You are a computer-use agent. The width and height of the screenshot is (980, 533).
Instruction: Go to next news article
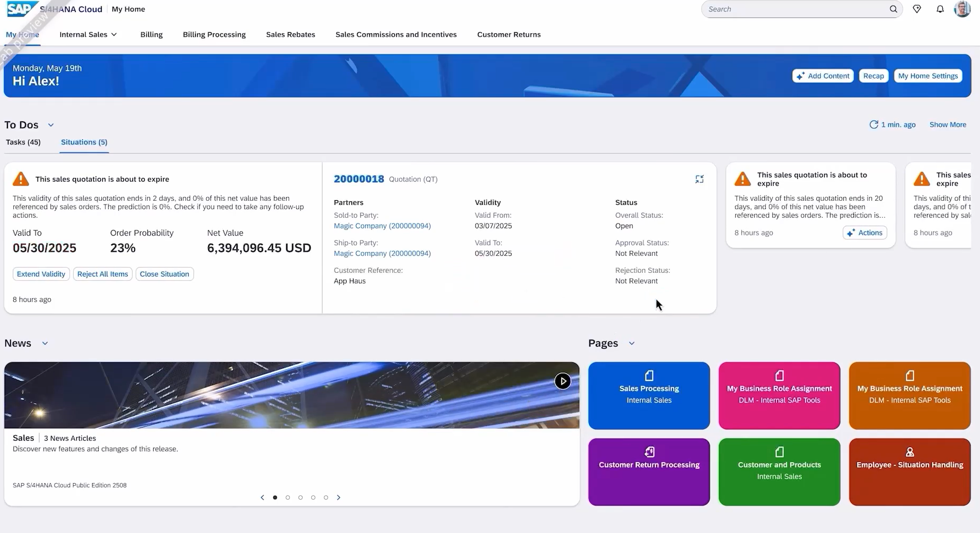[x=339, y=498]
